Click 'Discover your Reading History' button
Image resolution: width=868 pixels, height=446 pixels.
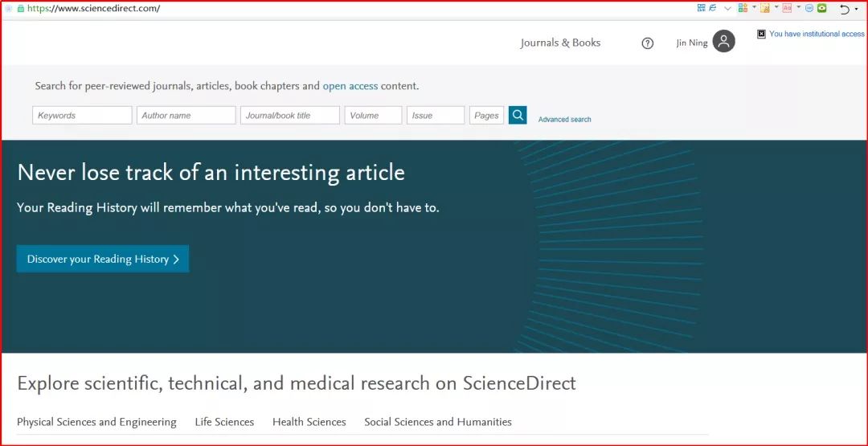click(103, 259)
